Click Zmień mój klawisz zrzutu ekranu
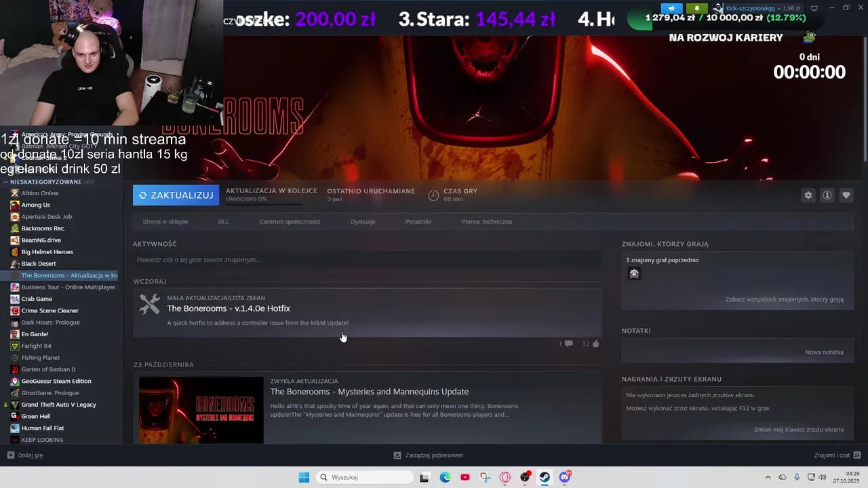This screenshot has height=488, width=868. pos(799,430)
